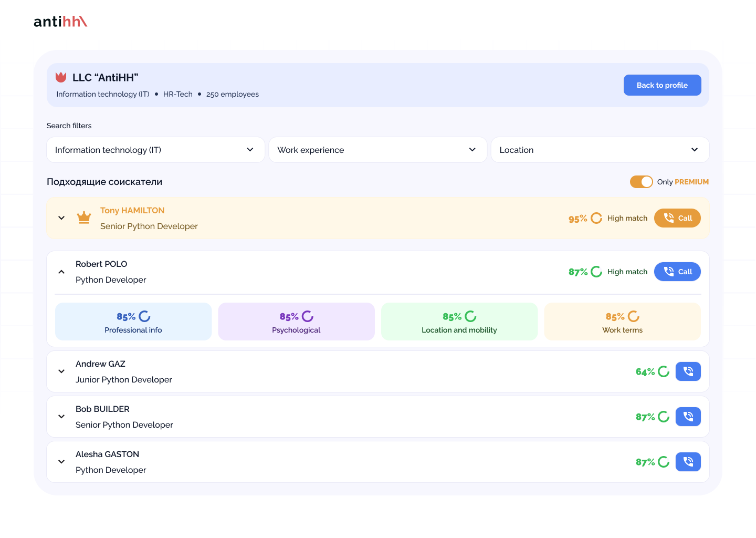This screenshot has width=756, height=538.
Task: Click Tony Hamilton's premium crown icon
Action: click(x=84, y=218)
